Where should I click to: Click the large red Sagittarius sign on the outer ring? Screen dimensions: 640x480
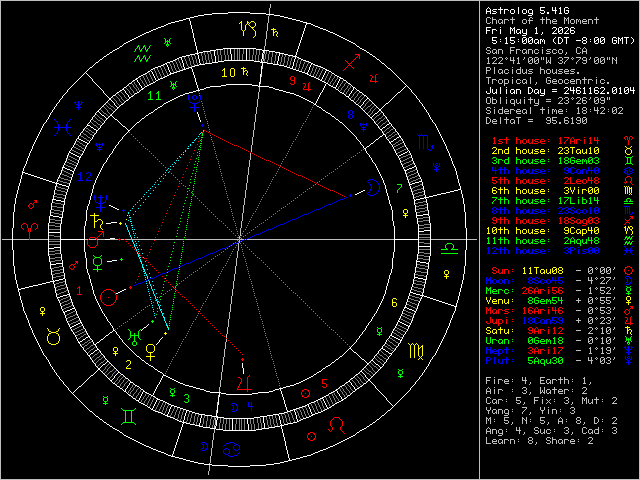coord(351,62)
